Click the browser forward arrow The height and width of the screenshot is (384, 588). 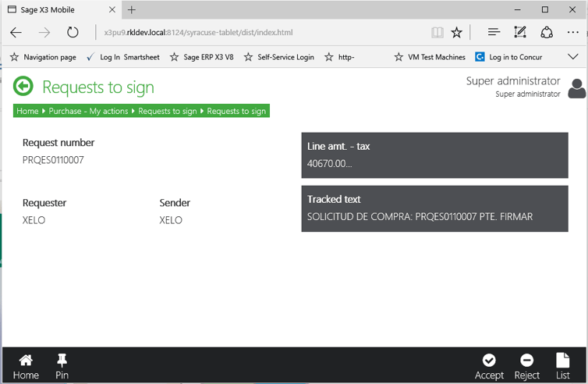point(44,33)
